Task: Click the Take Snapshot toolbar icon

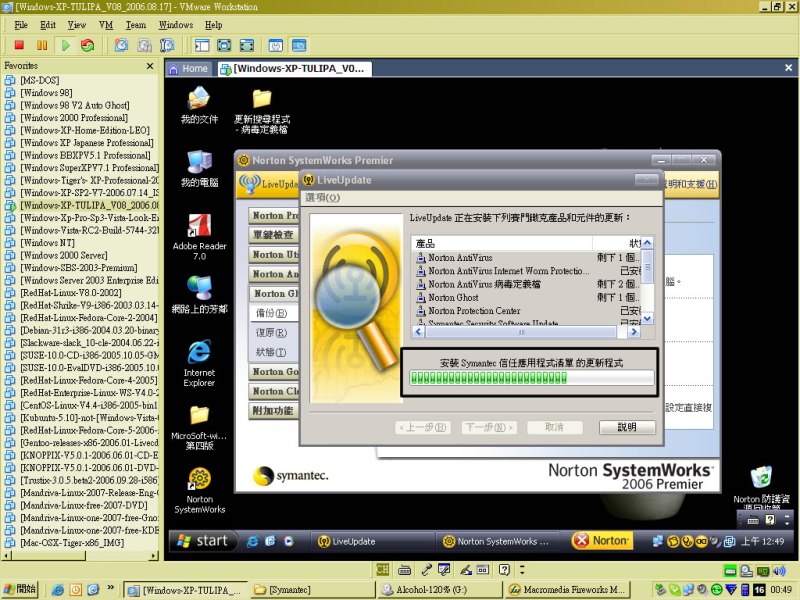Action: 121,45
